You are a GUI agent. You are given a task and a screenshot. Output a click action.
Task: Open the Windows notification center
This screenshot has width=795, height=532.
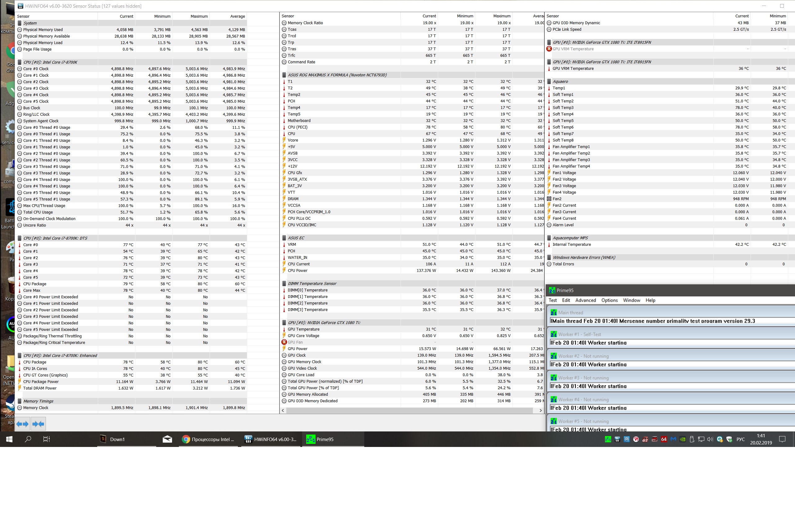[x=783, y=440]
